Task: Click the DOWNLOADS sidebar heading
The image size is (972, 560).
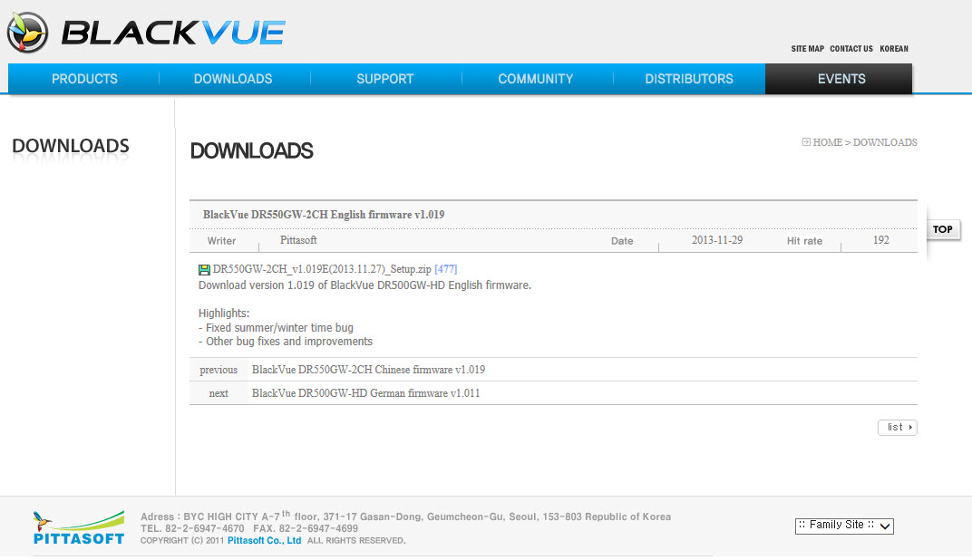Action: (x=71, y=146)
